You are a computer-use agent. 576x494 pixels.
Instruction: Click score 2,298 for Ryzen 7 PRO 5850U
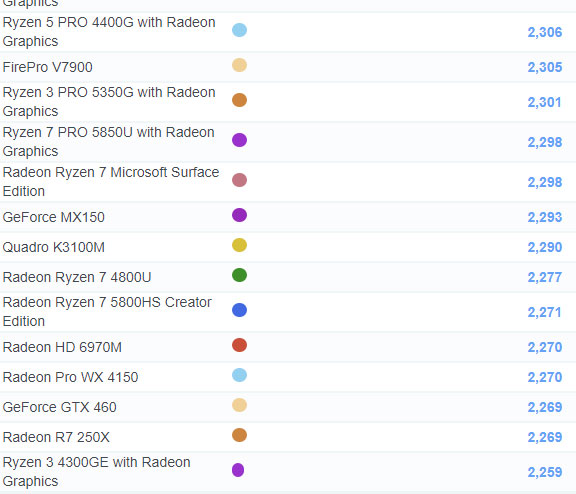click(x=545, y=142)
